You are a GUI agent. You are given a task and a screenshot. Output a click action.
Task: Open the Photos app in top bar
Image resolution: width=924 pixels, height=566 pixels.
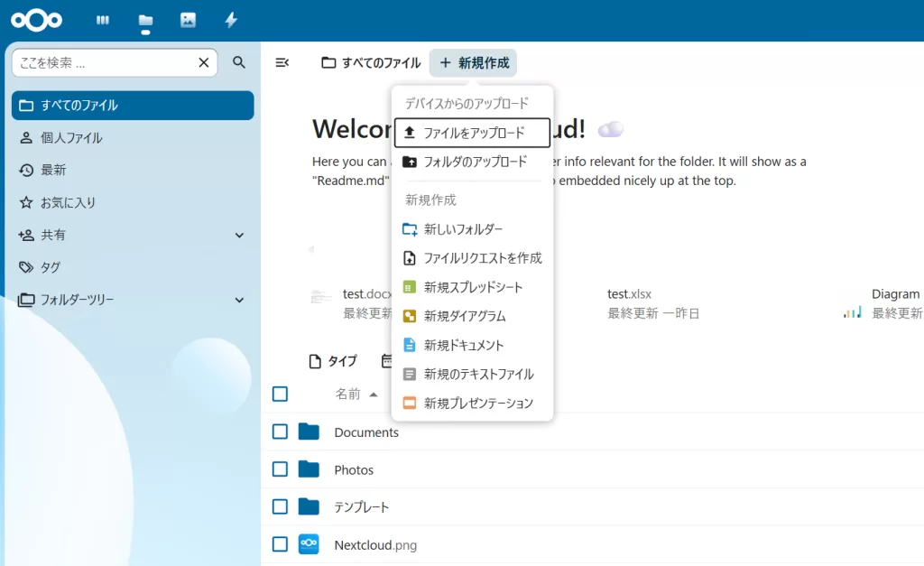[188, 20]
